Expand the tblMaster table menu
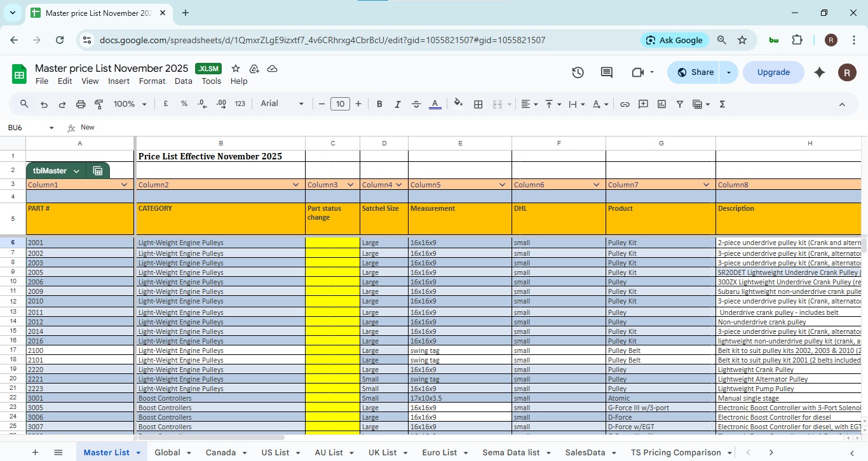Image resolution: width=868 pixels, height=461 pixels. click(x=76, y=170)
